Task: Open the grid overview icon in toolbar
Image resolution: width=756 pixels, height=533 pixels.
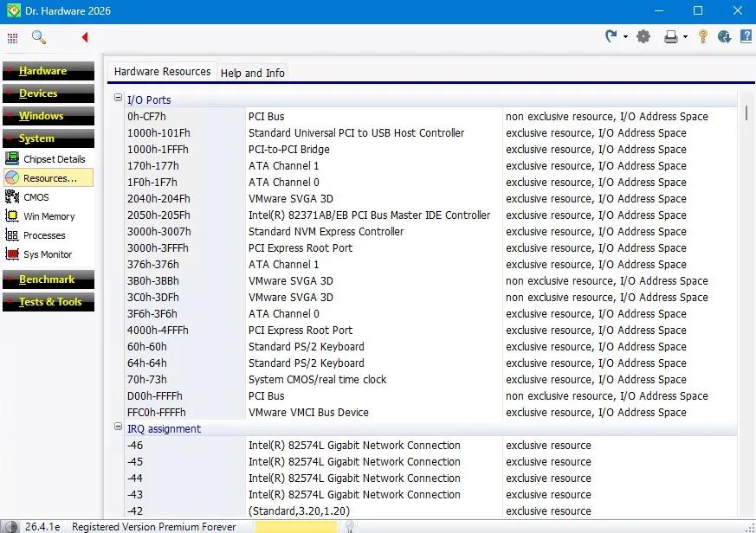Action: (x=12, y=37)
